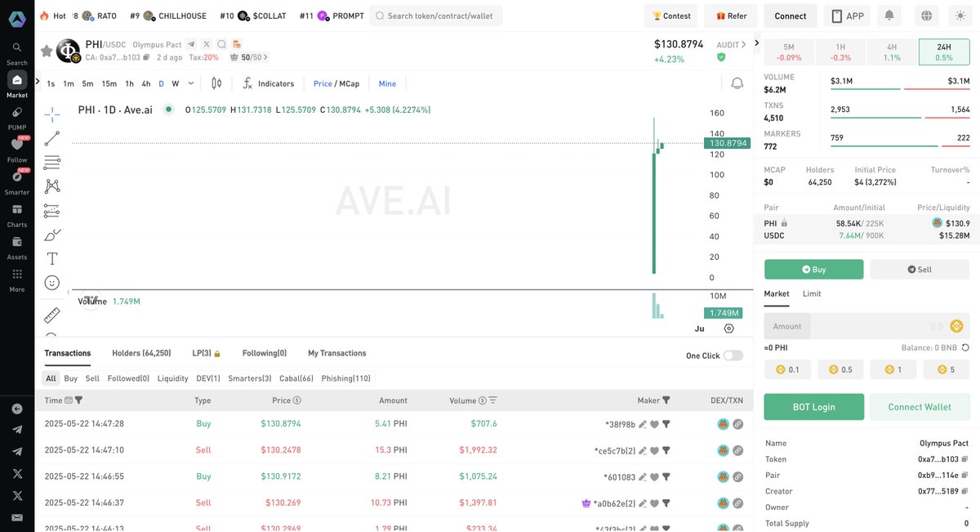Switch to LP(3) tab
This screenshot has height=532, width=980.
(x=207, y=353)
